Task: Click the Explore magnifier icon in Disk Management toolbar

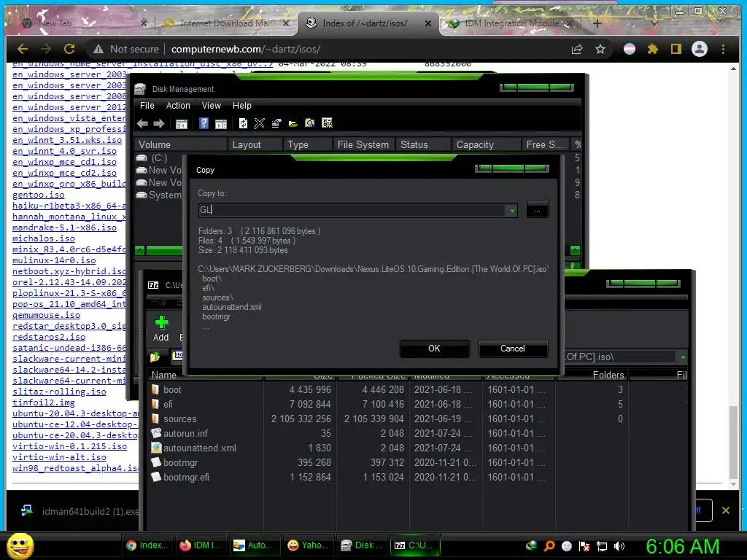Action: coord(309,124)
